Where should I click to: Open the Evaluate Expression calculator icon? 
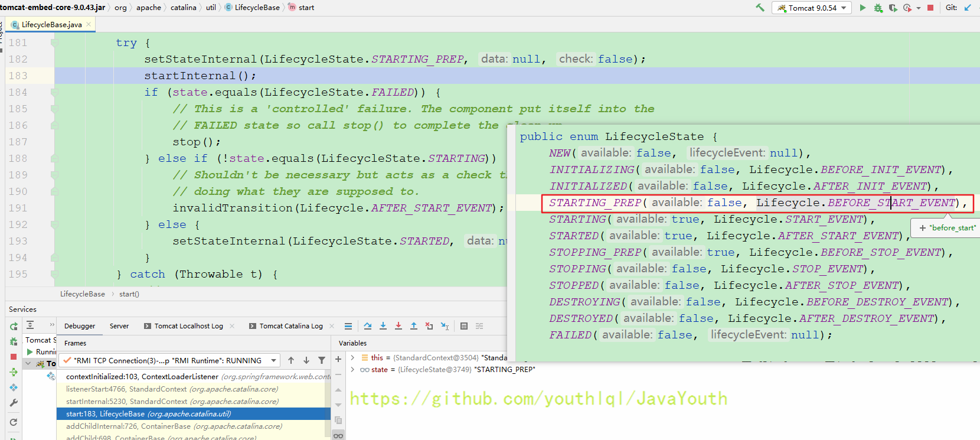464,326
